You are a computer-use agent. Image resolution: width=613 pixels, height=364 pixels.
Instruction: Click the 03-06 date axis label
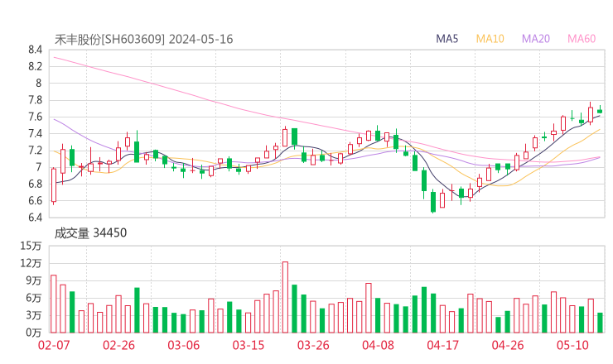coord(183,345)
